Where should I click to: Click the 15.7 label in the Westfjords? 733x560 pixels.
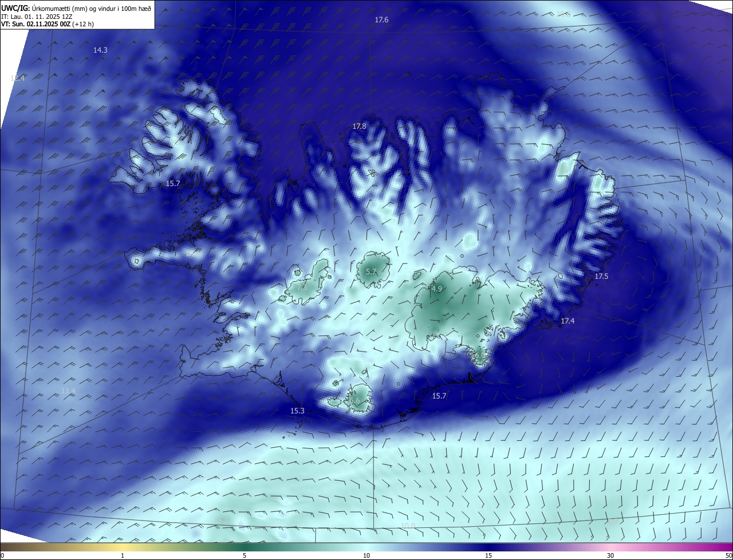click(x=173, y=184)
